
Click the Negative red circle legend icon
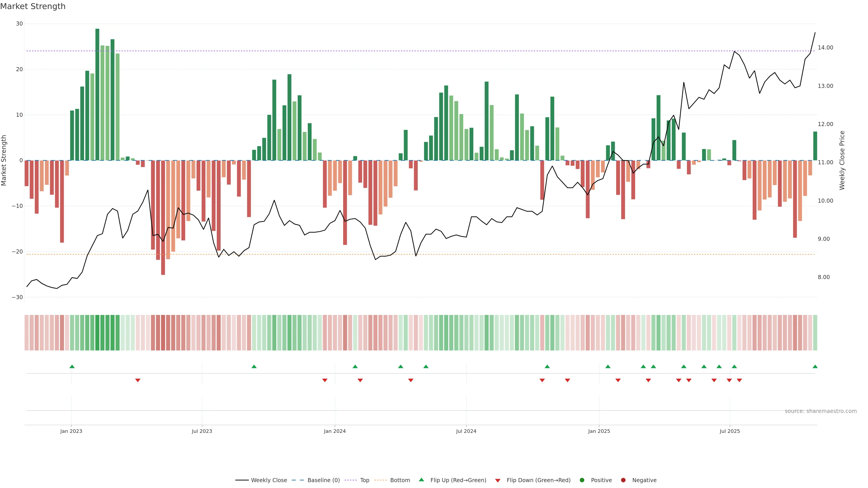[x=623, y=480]
